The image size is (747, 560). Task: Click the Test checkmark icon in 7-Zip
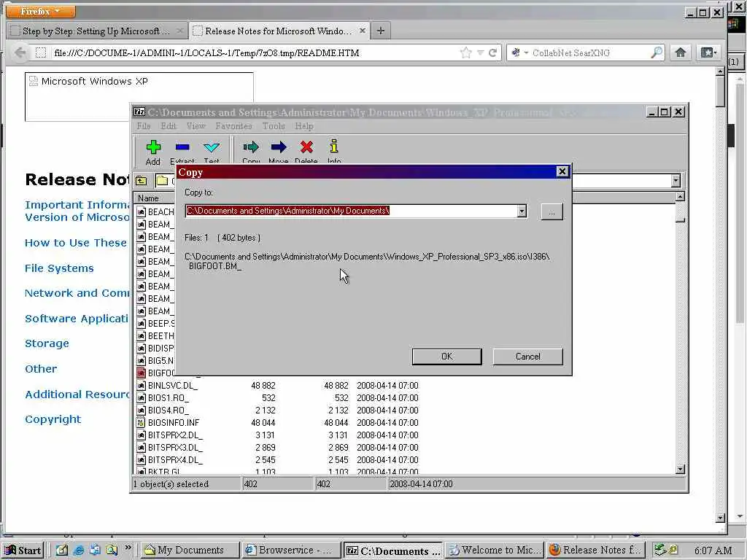coord(211,147)
